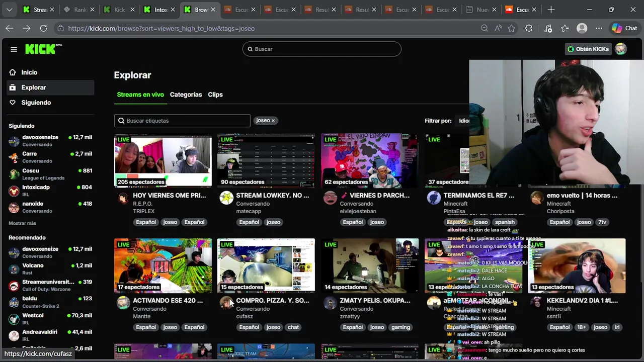Open the 14 espectadores stream thumbnail
The image size is (644, 362).
370,265
